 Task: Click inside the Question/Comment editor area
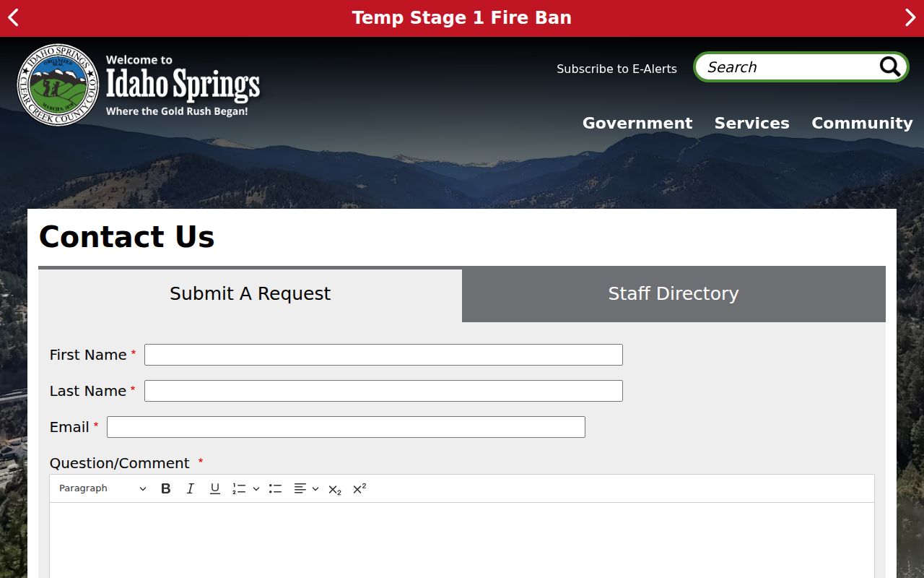click(x=462, y=540)
